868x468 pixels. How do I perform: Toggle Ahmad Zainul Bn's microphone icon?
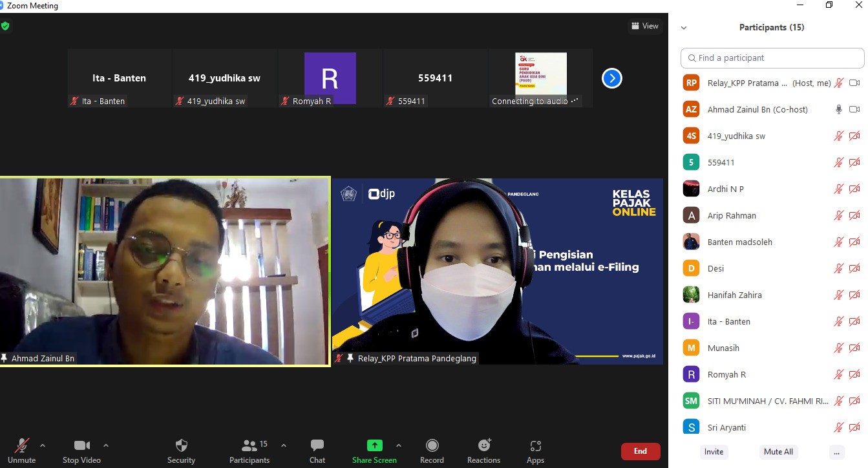coord(838,110)
